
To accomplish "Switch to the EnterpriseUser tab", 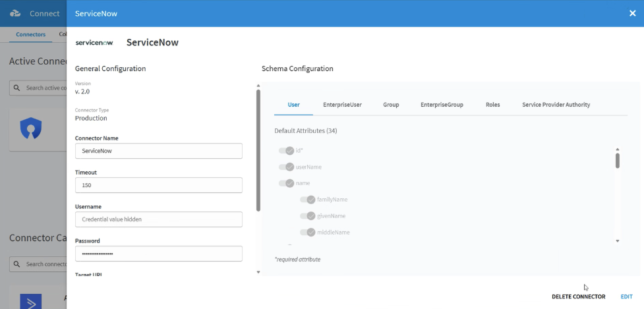I will (342, 105).
